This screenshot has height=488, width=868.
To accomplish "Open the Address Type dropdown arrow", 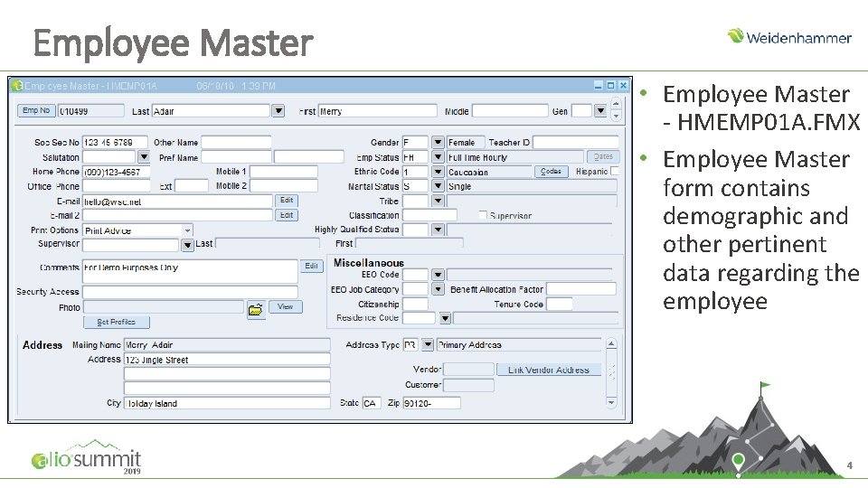I will 428,344.
